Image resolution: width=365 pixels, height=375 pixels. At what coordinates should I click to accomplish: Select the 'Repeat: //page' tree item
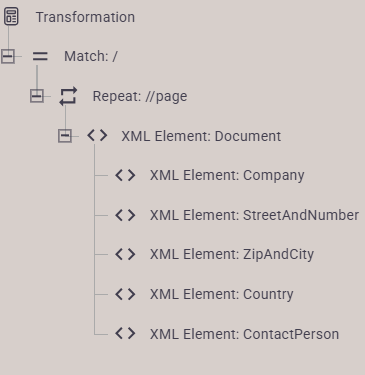(x=140, y=96)
